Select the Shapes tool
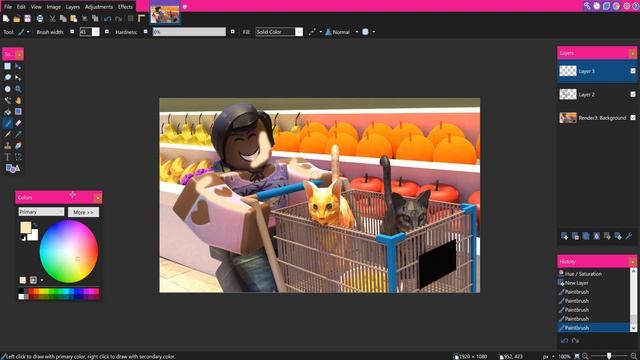 12,168
